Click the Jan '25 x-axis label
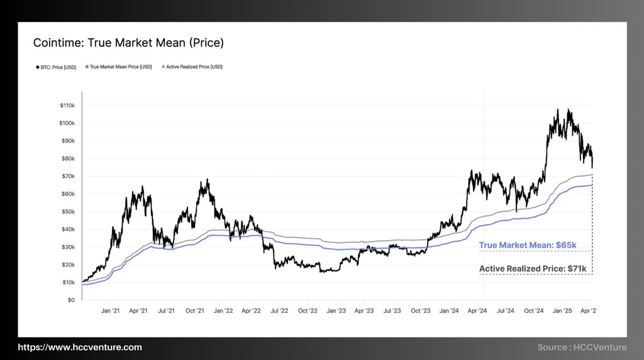The image size is (644, 360). (562, 311)
